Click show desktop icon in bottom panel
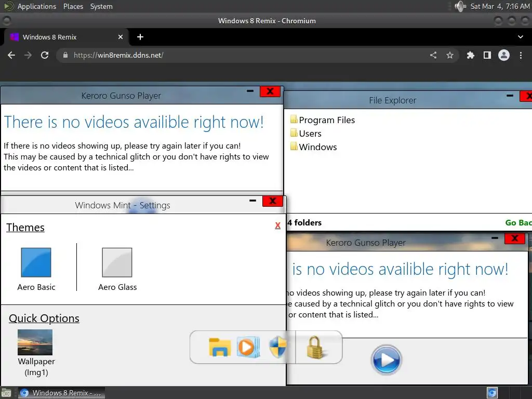This screenshot has height=399, width=532. coord(6,393)
